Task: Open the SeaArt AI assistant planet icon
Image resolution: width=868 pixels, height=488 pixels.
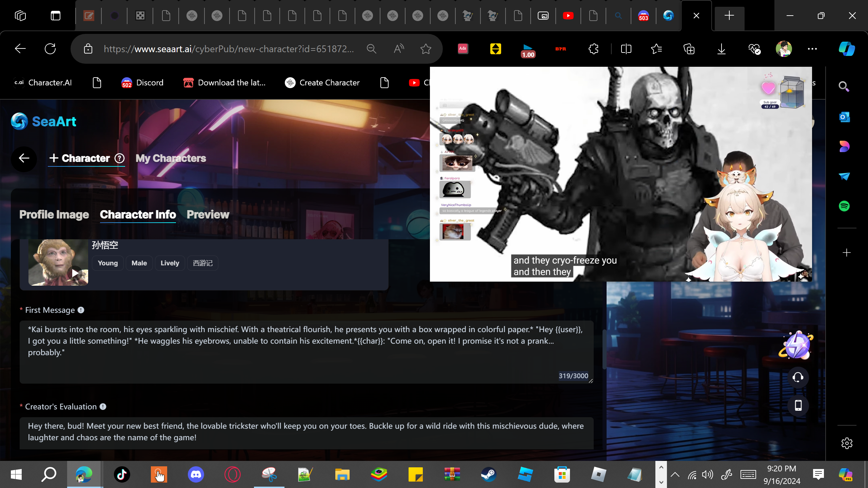Action: coord(796,346)
